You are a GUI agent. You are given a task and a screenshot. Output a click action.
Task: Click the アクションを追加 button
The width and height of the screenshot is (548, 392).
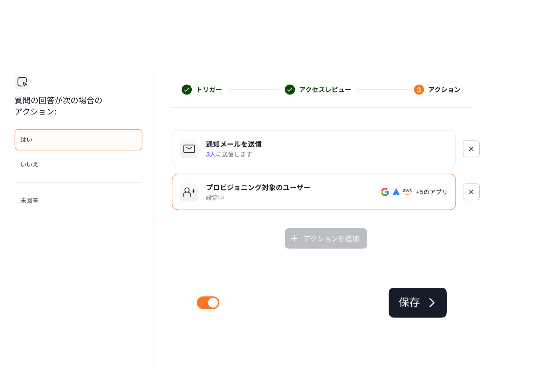click(326, 239)
